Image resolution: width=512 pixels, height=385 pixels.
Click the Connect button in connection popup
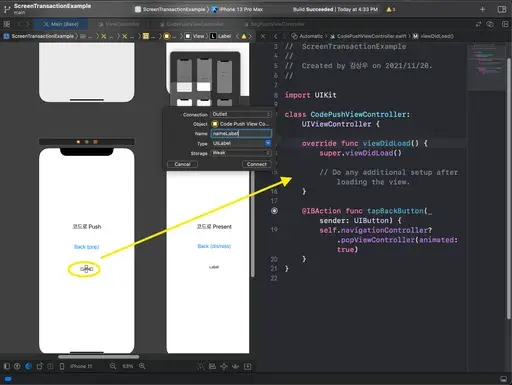click(257, 164)
